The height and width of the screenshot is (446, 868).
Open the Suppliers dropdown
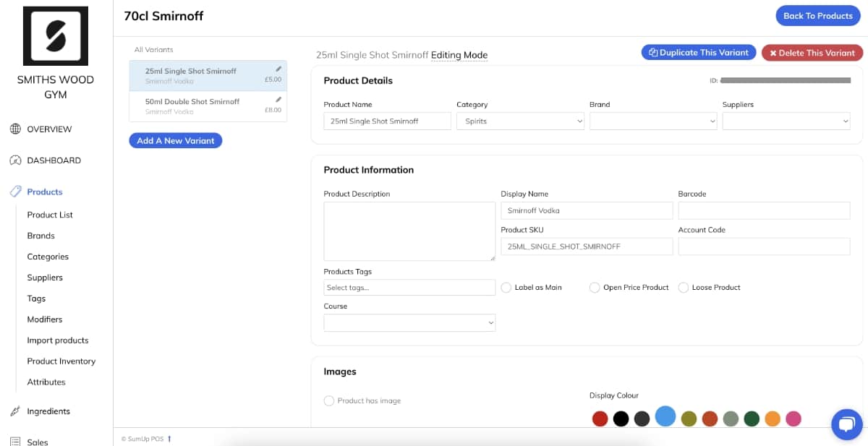pyautogui.click(x=786, y=121)
